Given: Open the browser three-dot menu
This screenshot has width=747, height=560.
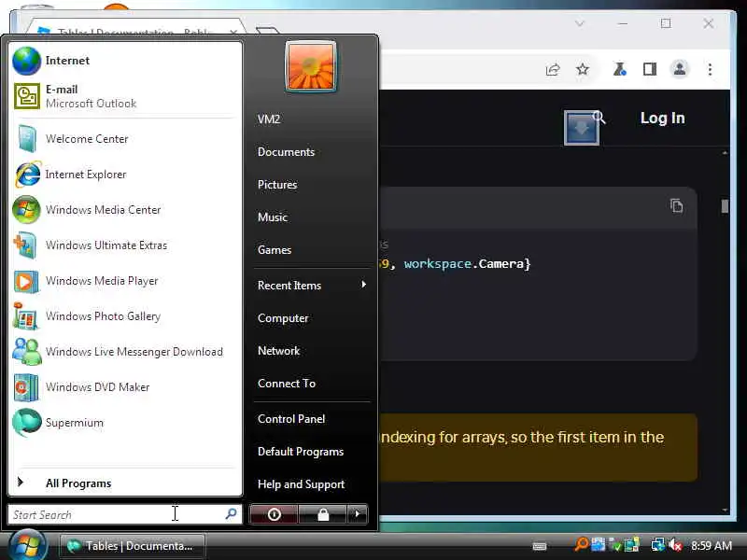Looking at the screenshot, I should pyautogui.click(x=710, y=69).
